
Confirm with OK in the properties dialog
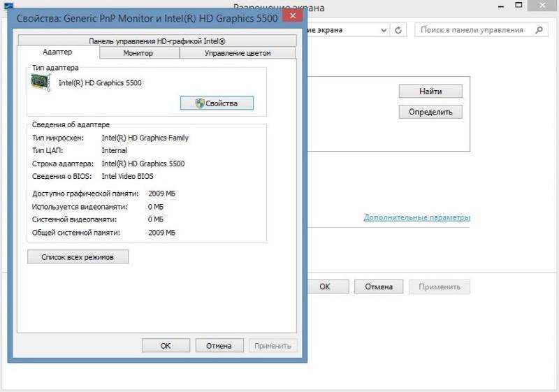166,346
